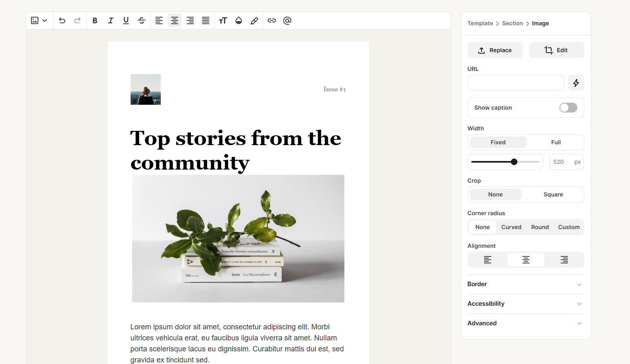Navigate to Template in the breadcrumb

click(480, 23)
